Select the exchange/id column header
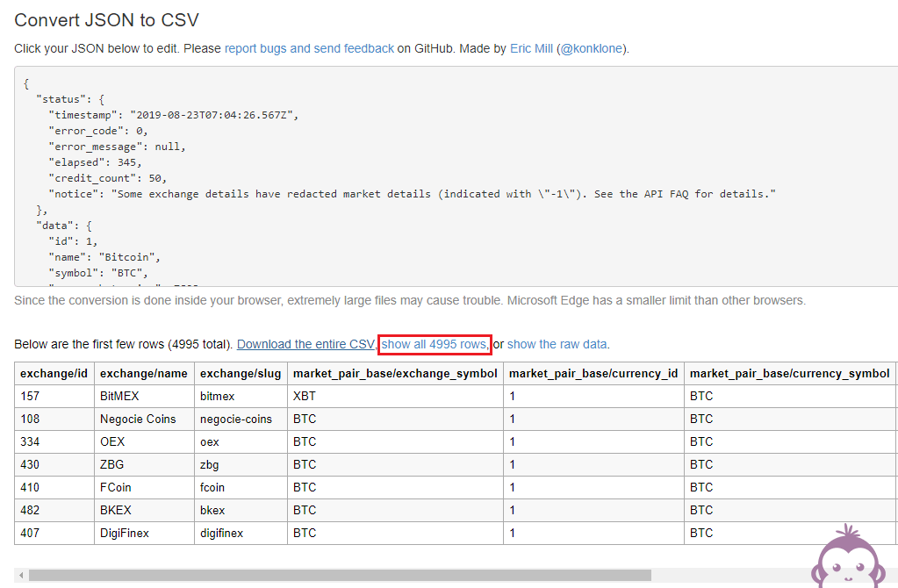 pos(54,373)
